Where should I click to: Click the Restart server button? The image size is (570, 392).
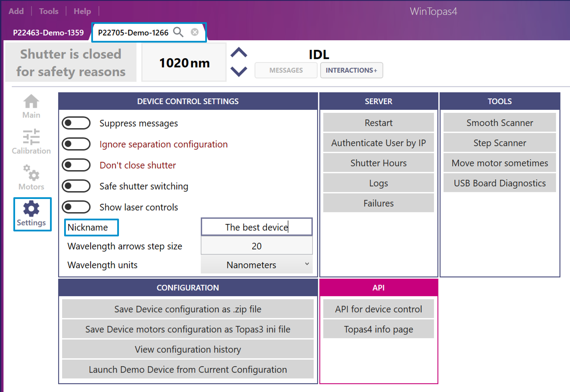tap(378, 123)
